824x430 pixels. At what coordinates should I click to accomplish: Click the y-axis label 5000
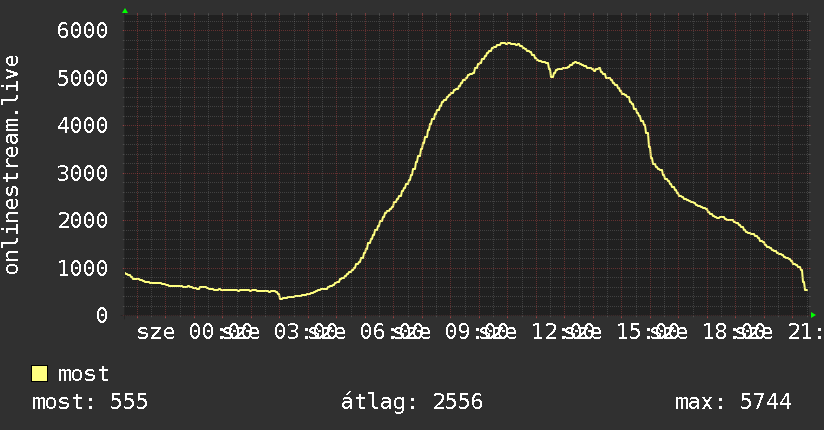(83, 78)
